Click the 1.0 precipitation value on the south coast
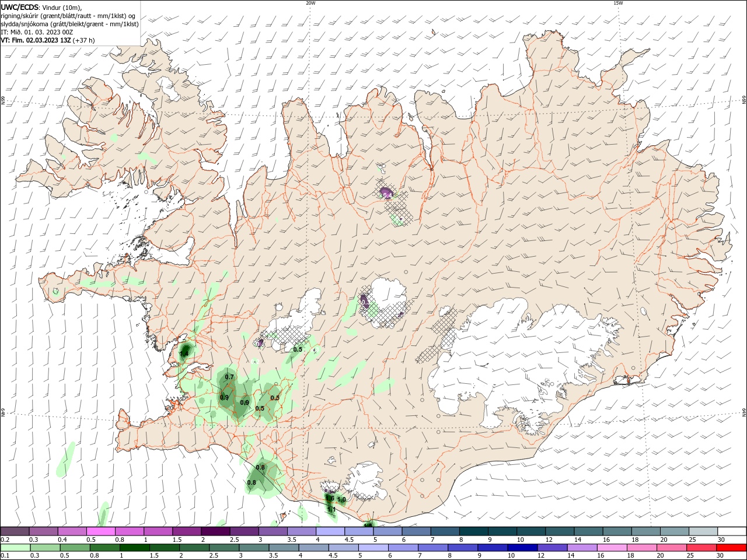This screenshot has width=747, height=560. 341,500
